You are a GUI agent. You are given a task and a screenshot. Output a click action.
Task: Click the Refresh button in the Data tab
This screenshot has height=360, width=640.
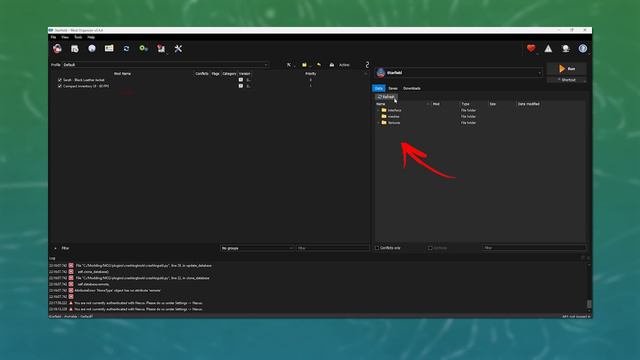click(x=386, y=97)
